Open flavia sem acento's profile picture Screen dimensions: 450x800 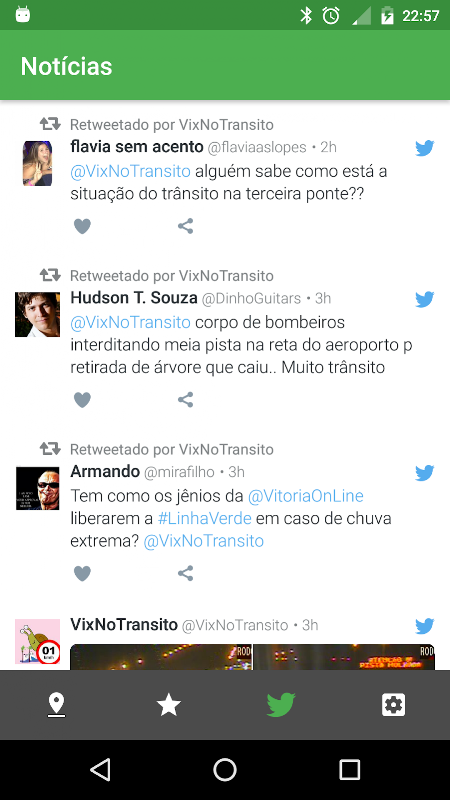point(37,163)
